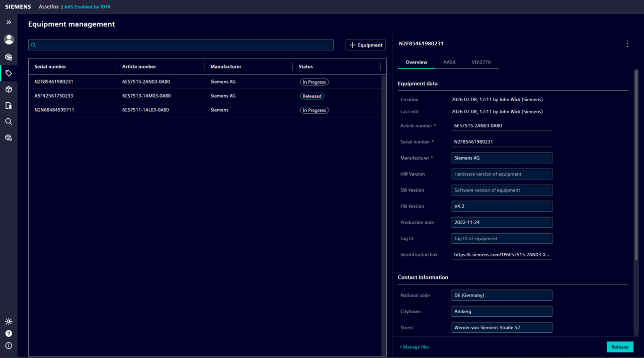The image size is (644, 358).
Task: Edit the City/town field Amberg
Action: pyautogui.click(x=502, y=311)
